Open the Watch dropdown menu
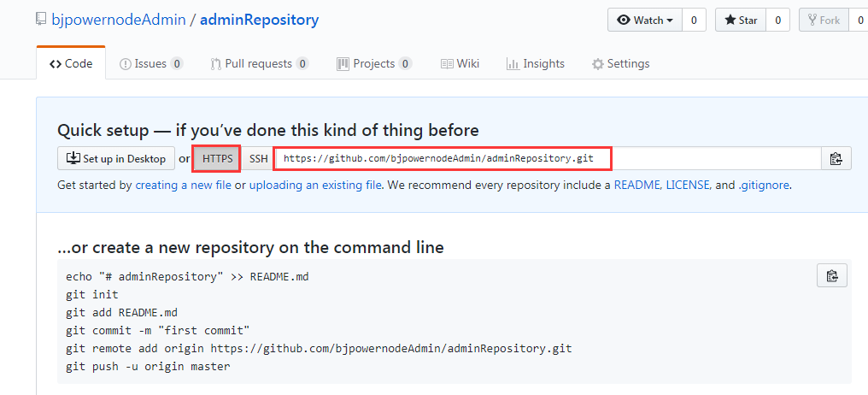 (x=643, y=21)
